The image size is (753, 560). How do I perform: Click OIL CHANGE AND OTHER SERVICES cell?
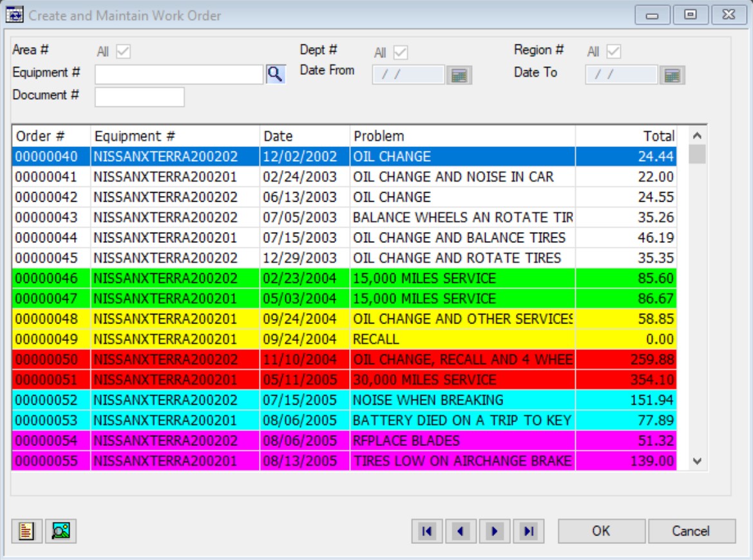[462, 319]
